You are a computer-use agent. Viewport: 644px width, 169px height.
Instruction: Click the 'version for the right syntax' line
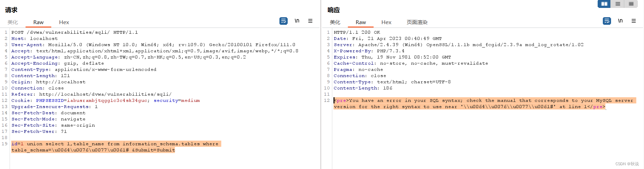click(470, 107)
